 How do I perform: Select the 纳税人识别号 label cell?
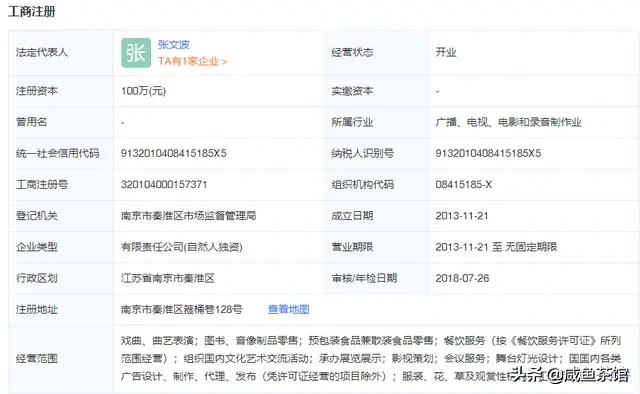click(376, 154)
